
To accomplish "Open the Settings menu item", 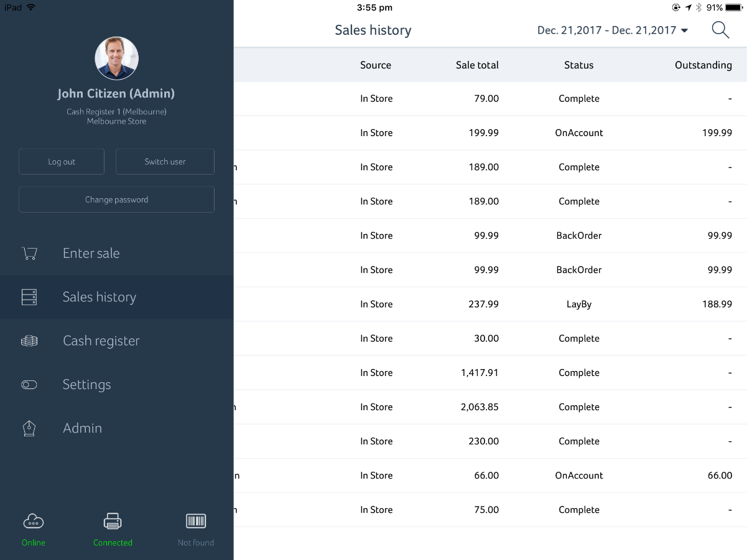I will (x=117, y=385).
